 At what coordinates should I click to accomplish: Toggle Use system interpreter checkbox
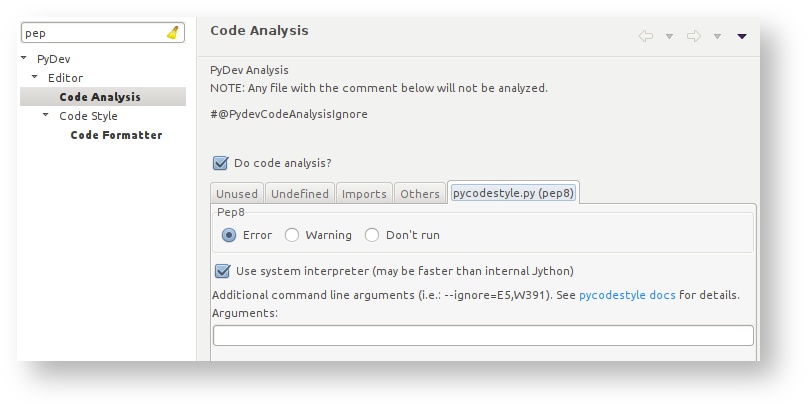pyautogui.click(x=223, y=271)
